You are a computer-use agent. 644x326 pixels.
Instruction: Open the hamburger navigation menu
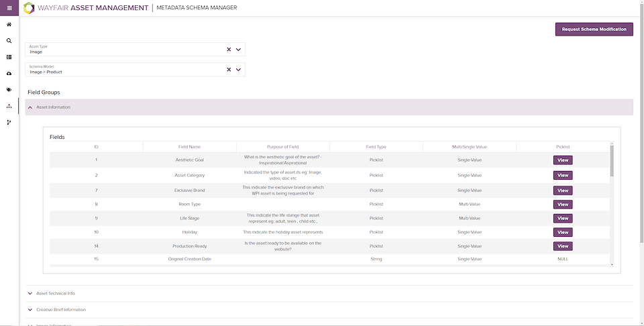(x=9, y=8)
